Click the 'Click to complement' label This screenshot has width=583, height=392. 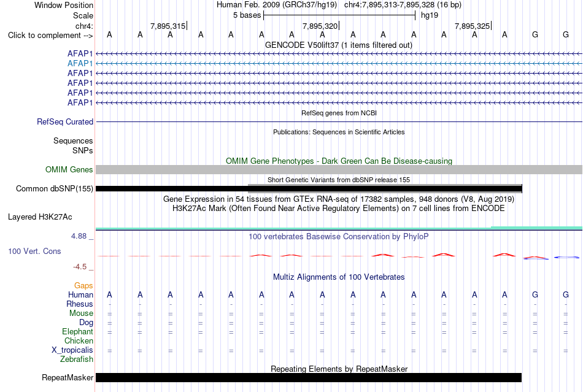[x=50, y=36]
